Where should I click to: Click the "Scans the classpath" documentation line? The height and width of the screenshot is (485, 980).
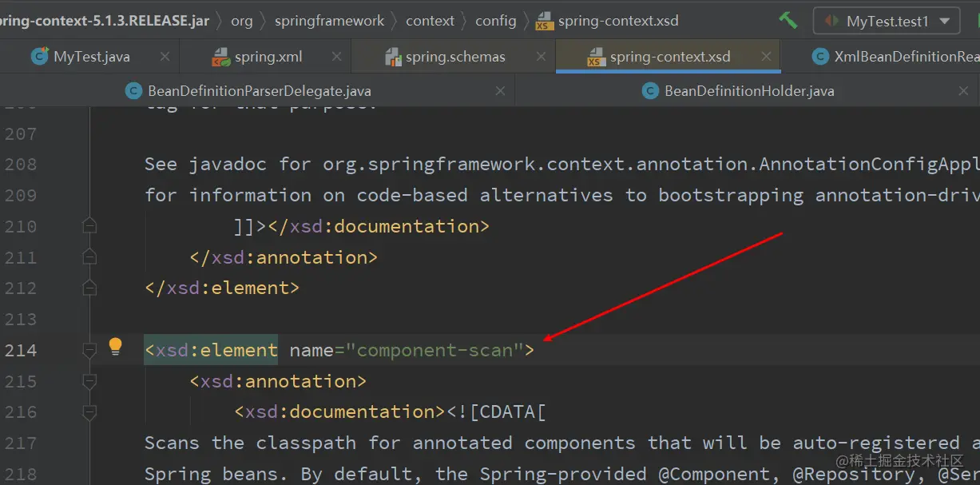[x=561, y=443]
